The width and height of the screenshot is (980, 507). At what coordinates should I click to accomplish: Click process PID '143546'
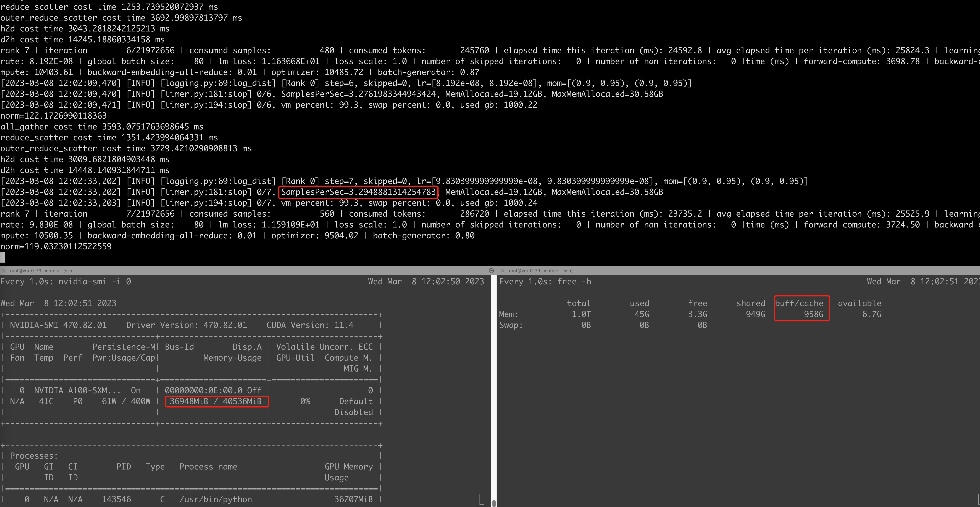pyautogui.click(x=116, y=499)
